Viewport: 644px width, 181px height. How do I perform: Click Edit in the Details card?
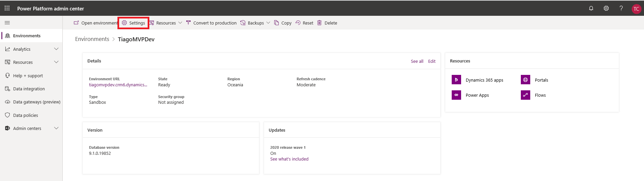point(432,61)
